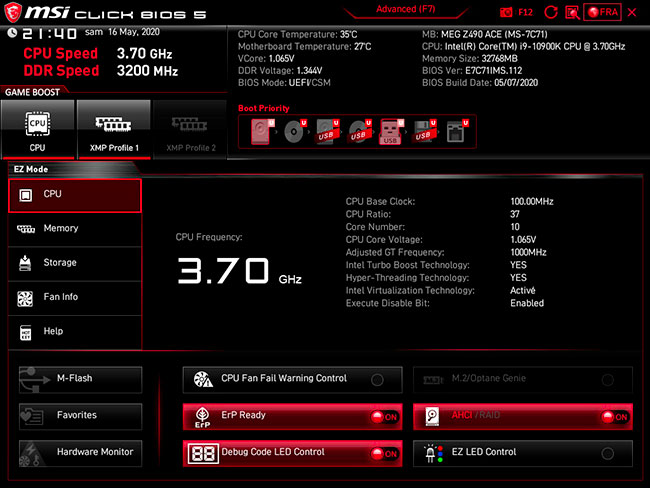This screenshot has width=650, height=488.
Task: Enable CPU Fan Fail Warning Control
Action: click(377, 380)
